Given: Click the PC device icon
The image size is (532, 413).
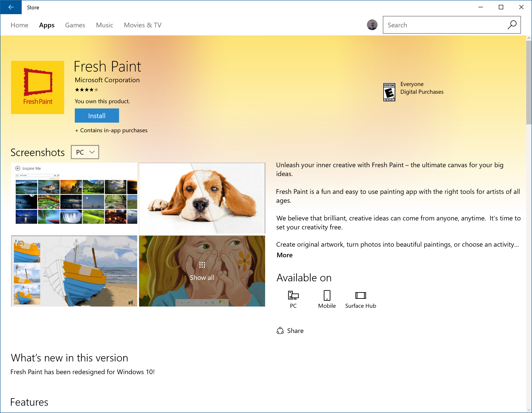Looking at the screenshot, I should click(x=293, y=295).
